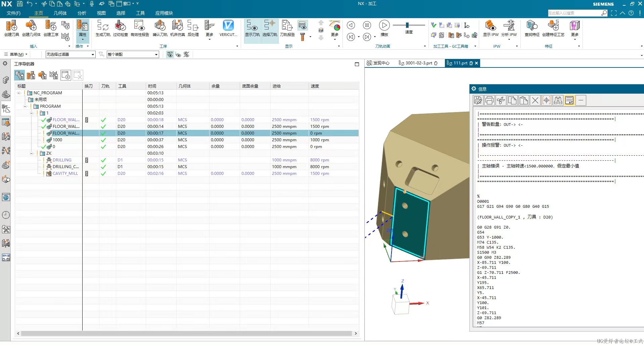
Task: Click the pause animation button
Action: 367,25
